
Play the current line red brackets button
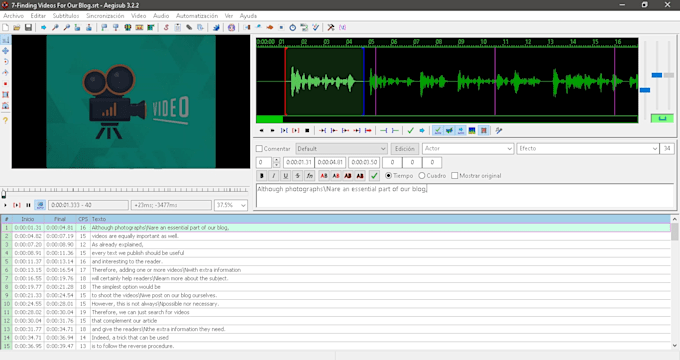click(296, 131)
